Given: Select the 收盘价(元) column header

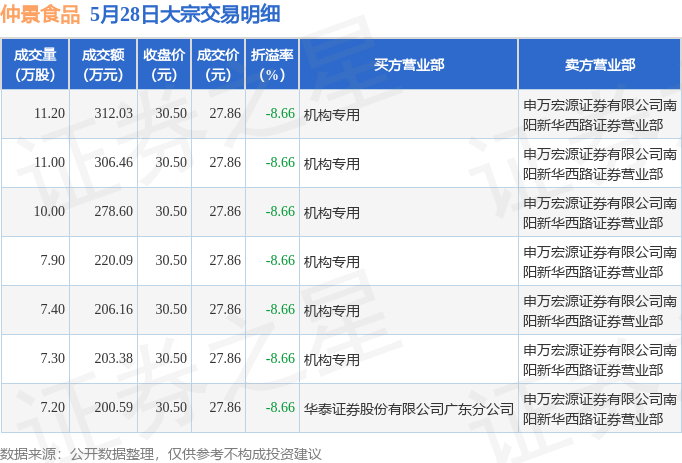Looking at the screenshot, I should (164, 64).
